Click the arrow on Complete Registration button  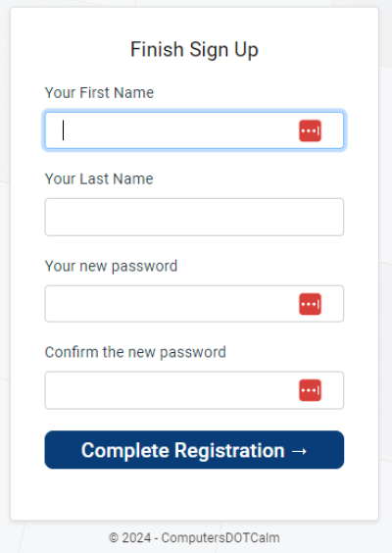(299, 451)
